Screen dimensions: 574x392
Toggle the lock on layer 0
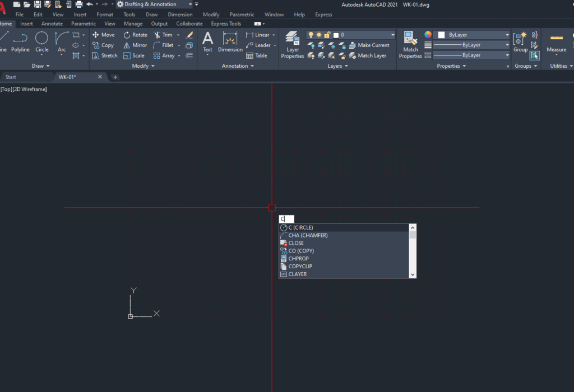(x=326, y=34)
